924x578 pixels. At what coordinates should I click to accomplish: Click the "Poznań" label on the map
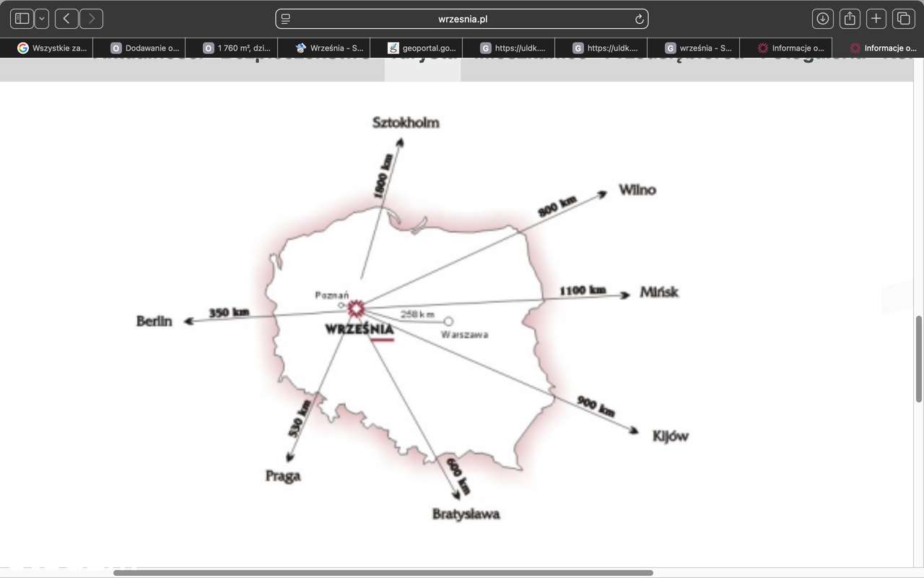[x=332, y=295]
